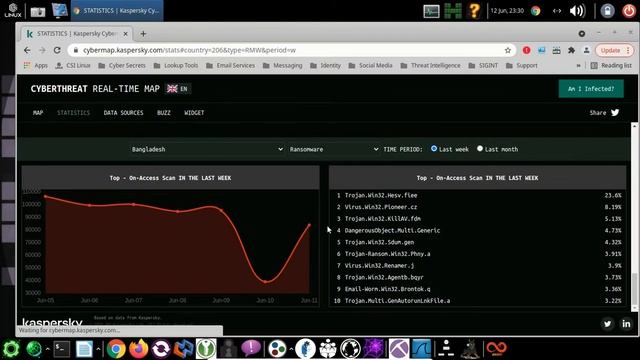Switch to the STATISTICS tab

(x=73, y=113)
